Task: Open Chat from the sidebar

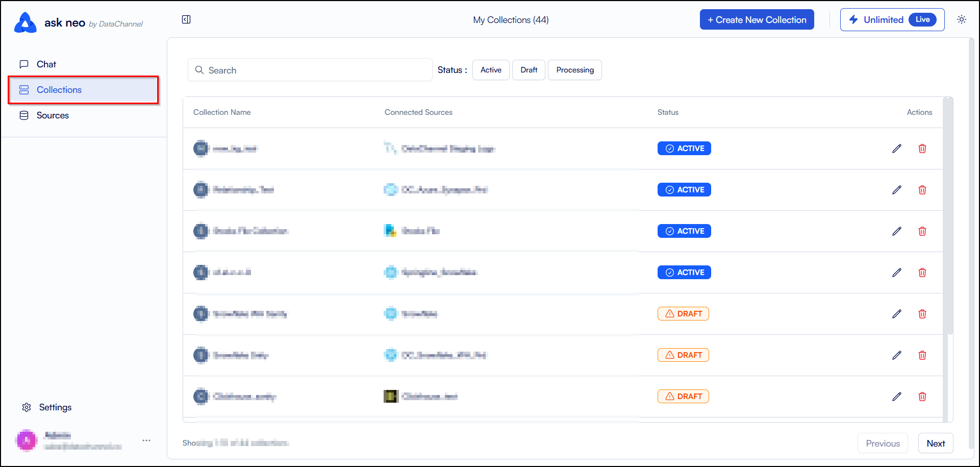Action: click(84, 64)
